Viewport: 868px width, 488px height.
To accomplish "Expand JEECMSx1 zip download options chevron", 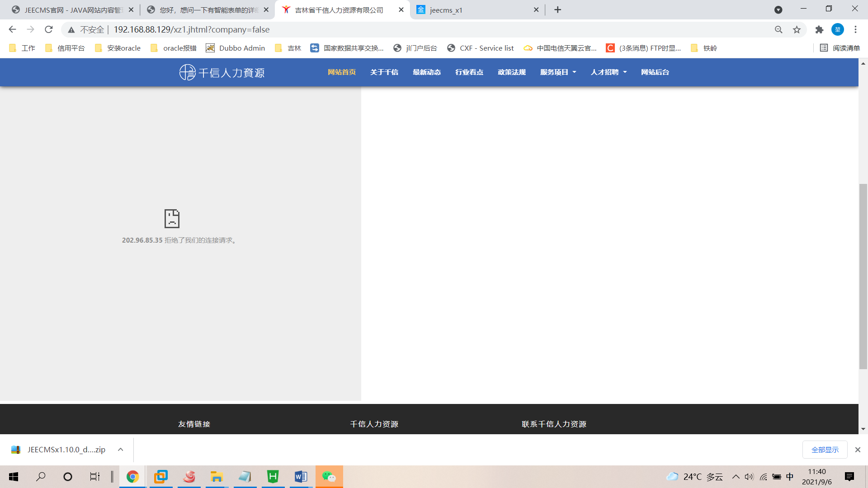I will coord(121,450).
